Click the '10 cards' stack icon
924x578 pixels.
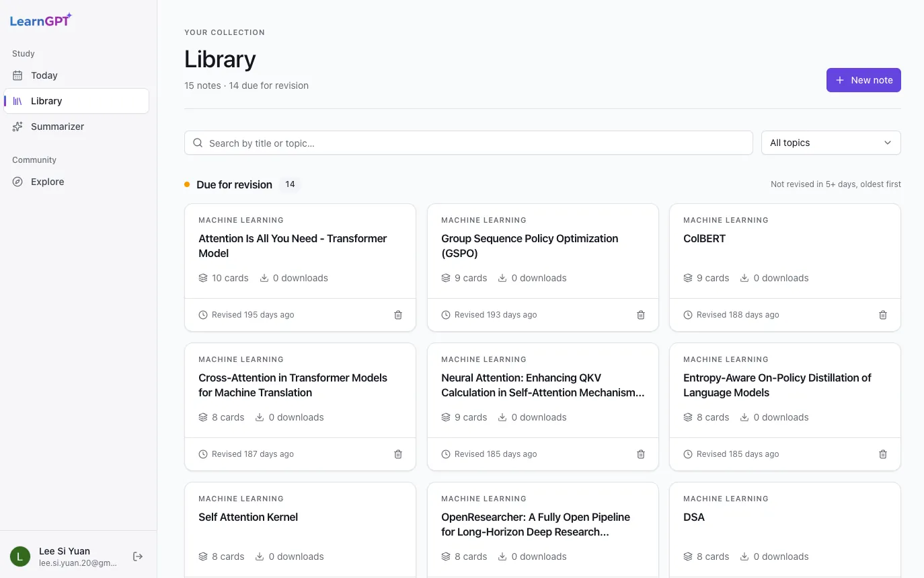click(203, 278)
